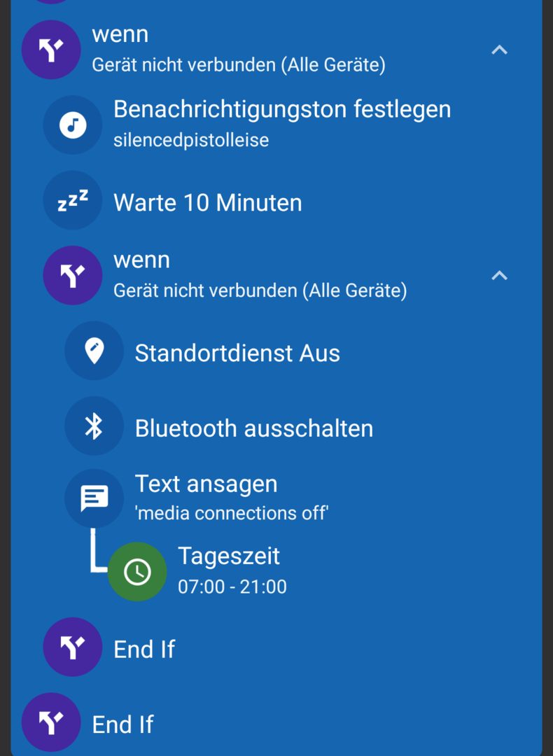Click the first wenn branch icon

click(x=51, y=50)
